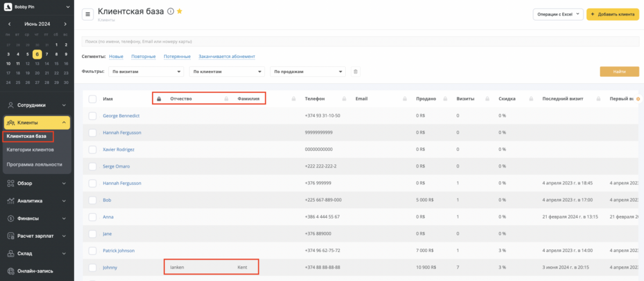Image resolution: width=644 pixels, height=281 pixels.
Task: Expand the Аналитика section chevron
Action: pos(64,201)
